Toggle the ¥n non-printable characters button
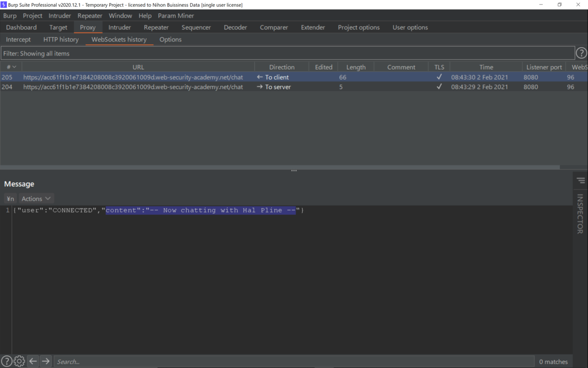 [x=10, y=199]
